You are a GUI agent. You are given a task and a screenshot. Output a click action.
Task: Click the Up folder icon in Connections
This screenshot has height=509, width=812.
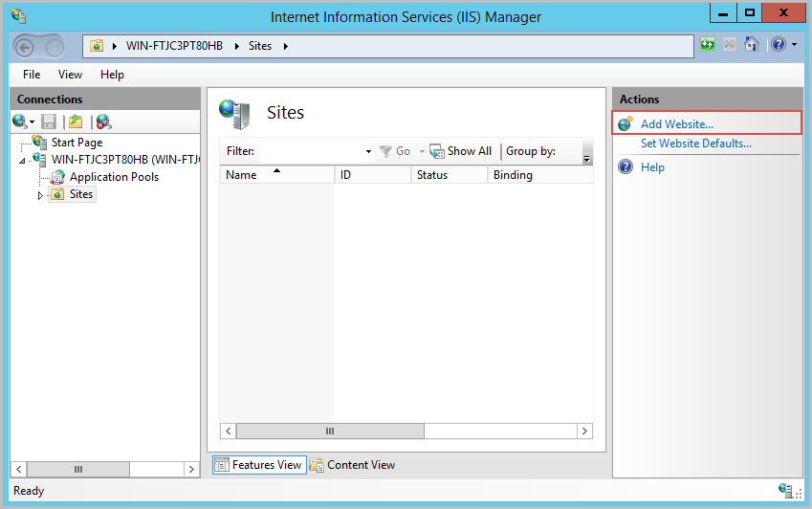(76, 122)
